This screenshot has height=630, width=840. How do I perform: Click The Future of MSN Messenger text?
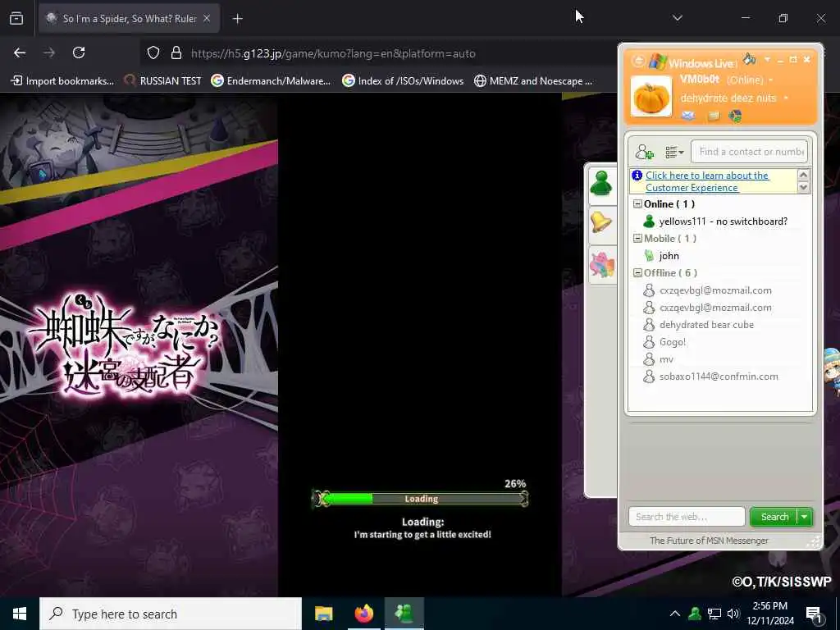[x=709, y=541]
